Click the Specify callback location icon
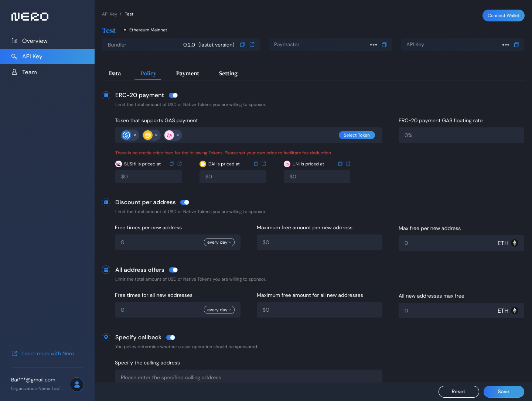The width and height of the screenshot is (532, 401). tap(106, 337)
